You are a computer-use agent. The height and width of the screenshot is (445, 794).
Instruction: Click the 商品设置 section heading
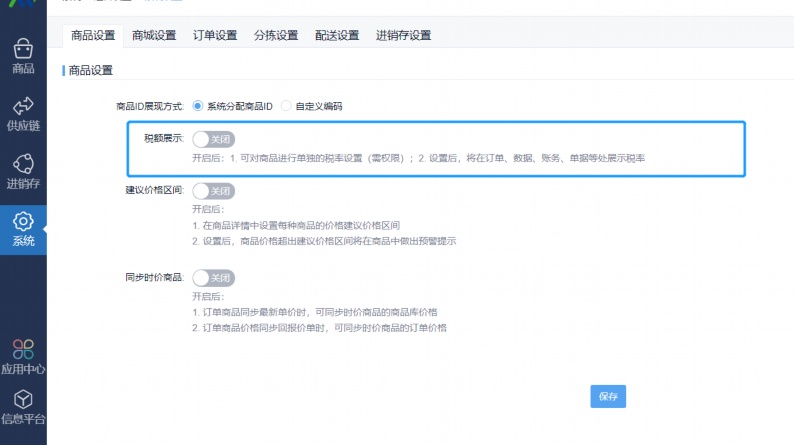pyautogui.click(x=91, y=70)
